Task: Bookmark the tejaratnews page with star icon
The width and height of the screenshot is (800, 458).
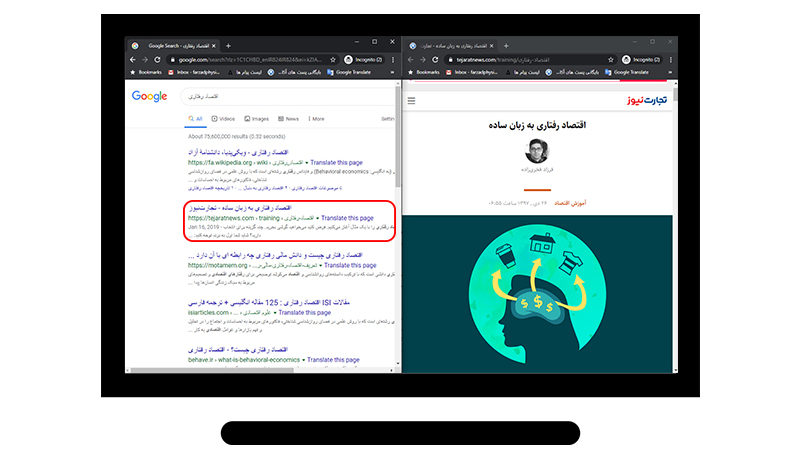Action: [611, 60]
